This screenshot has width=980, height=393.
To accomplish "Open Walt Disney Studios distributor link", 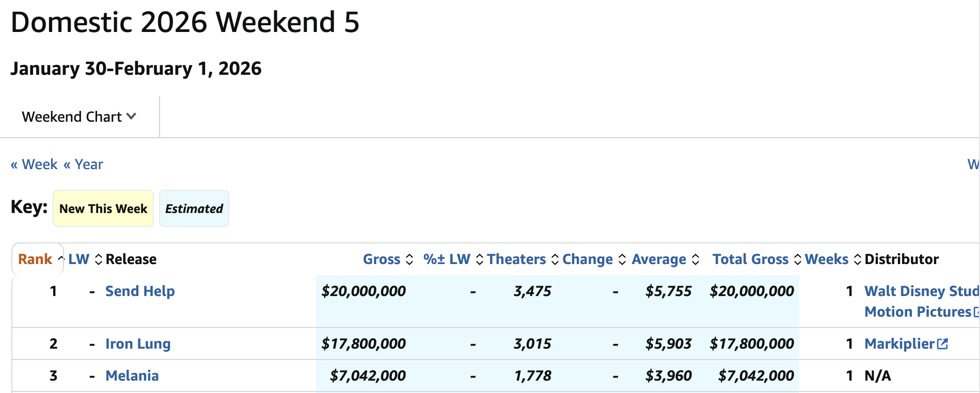I will tap(921, 291).
